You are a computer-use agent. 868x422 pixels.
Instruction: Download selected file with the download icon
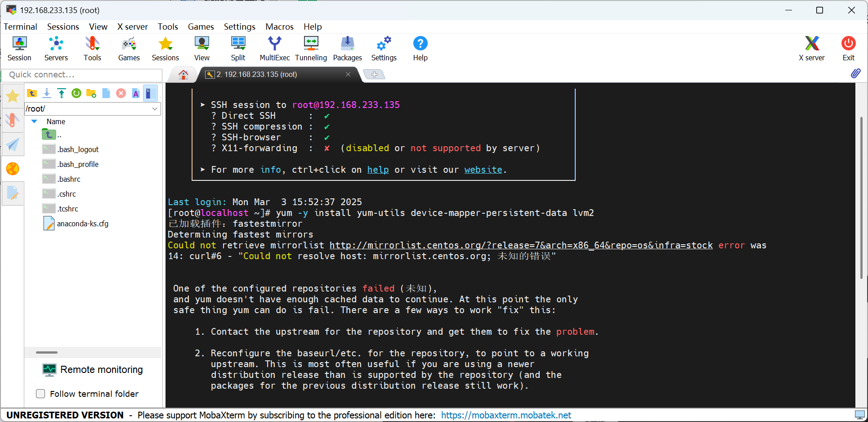47,93
